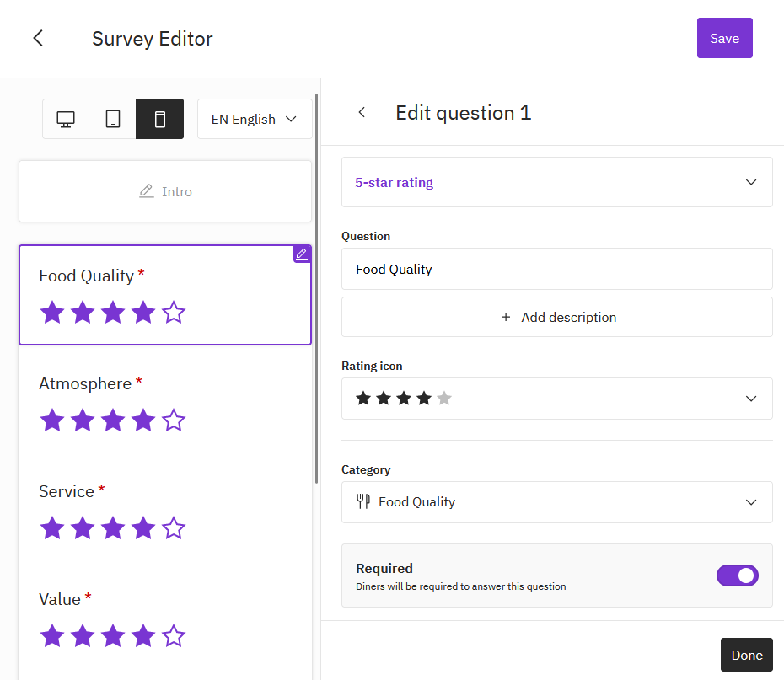Click Add description button
This screenshot has width=784, height=680.
[556, 318]
